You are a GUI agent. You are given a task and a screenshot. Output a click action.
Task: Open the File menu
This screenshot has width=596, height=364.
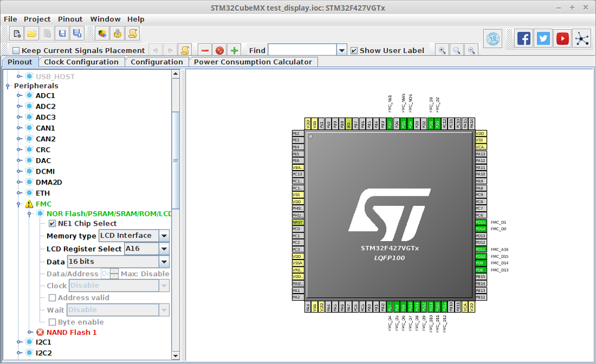coord(10,19)
